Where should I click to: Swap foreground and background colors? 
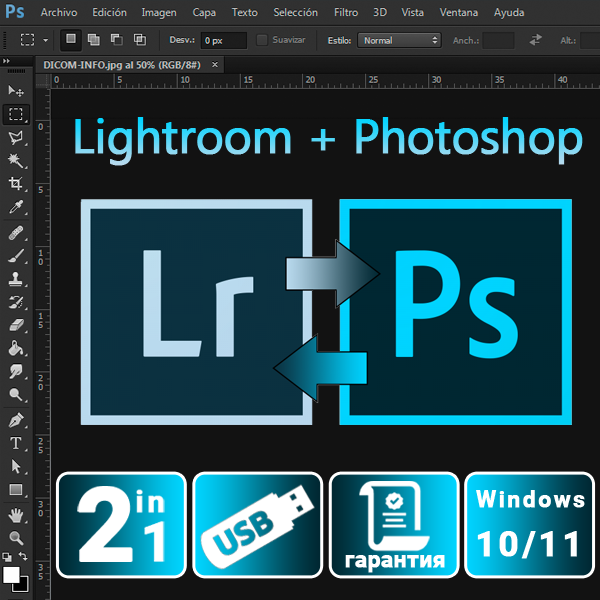(23, 556)
